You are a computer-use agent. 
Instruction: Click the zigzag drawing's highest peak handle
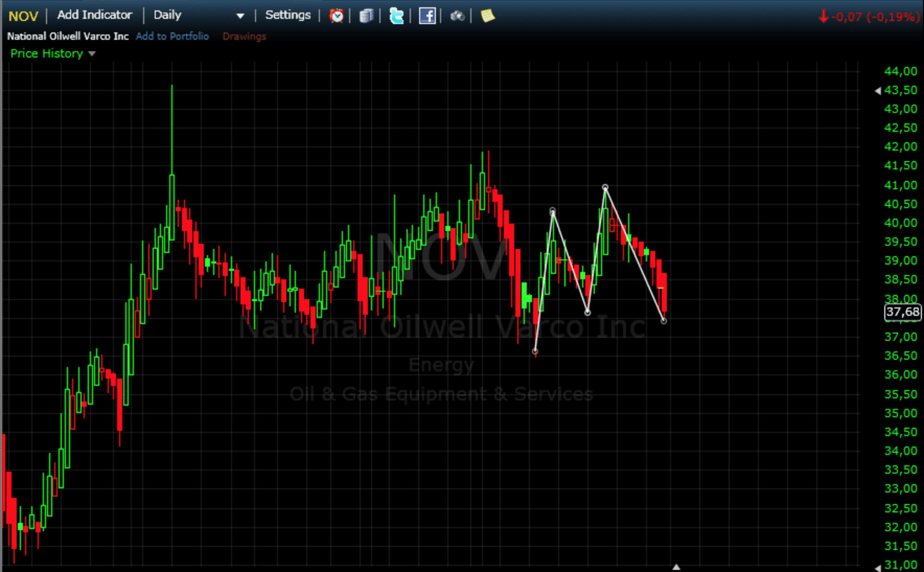[605, 187]
